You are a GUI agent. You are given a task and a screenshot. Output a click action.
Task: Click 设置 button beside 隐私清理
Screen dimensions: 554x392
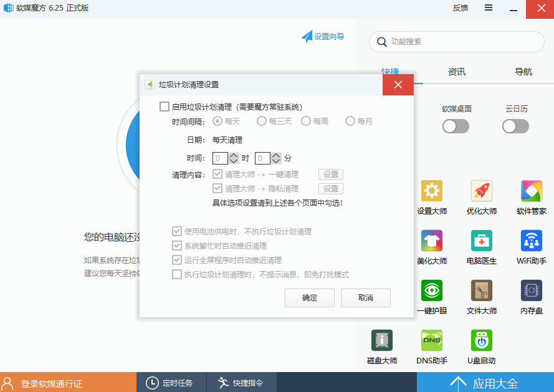(x=331, y=189)
